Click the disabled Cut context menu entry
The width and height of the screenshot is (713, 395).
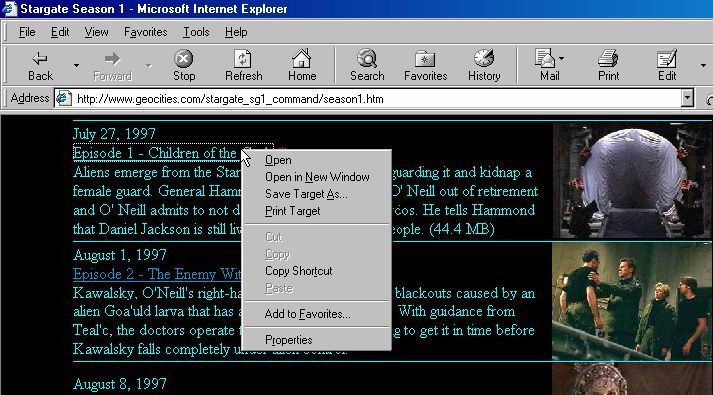pyautogui.click(x=316, y=237)
